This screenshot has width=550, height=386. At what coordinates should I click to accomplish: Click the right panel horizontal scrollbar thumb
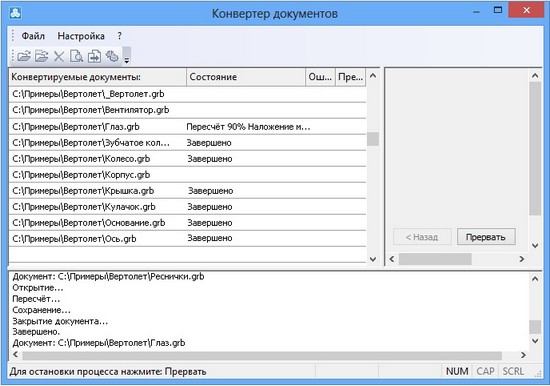coord(435,259)
